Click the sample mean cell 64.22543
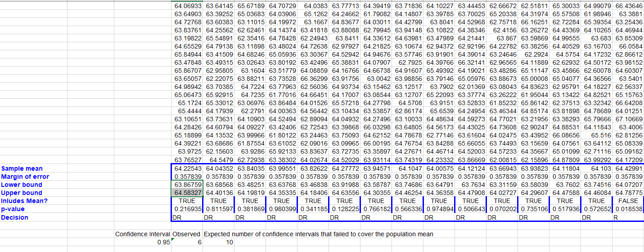Viewport: 644px width, 252px height. (187, 168)
